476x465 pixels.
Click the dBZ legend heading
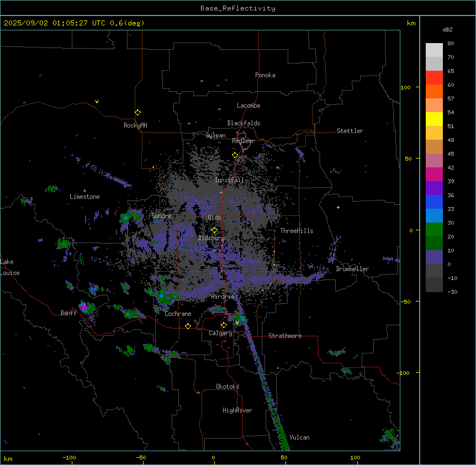point(447,29)
